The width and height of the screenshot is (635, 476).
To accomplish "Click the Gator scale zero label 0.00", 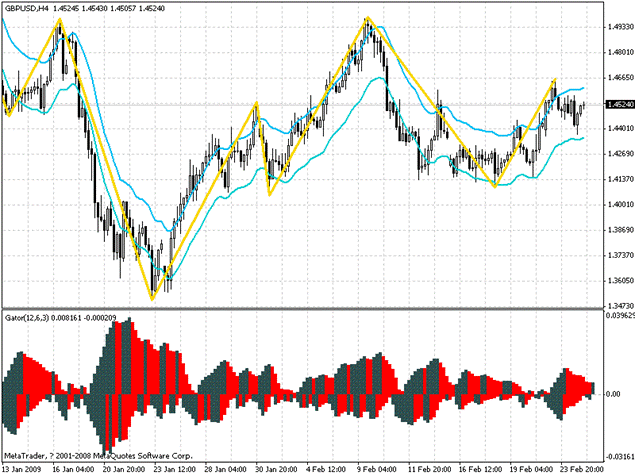I will click(614, 394).
